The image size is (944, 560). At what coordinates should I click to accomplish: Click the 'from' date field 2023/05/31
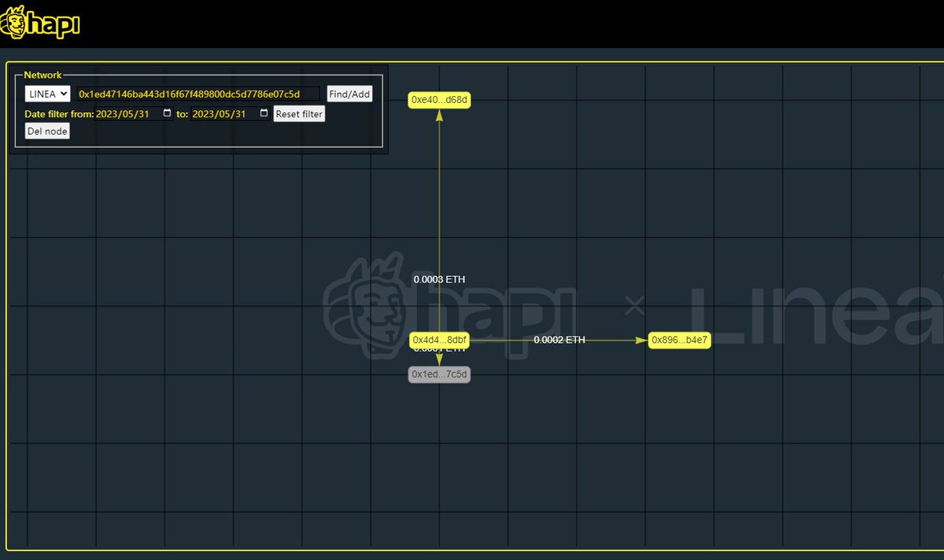click(135, 113)
